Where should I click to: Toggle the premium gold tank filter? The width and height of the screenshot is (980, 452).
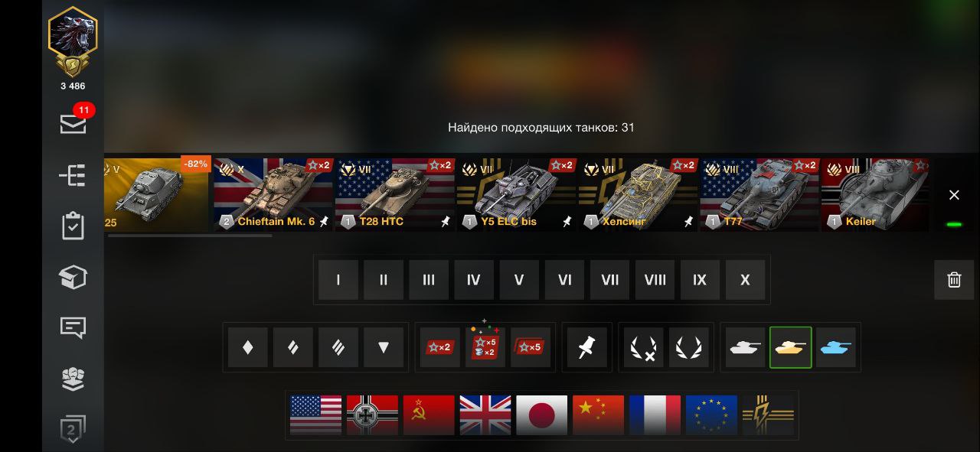pos(791,348)
